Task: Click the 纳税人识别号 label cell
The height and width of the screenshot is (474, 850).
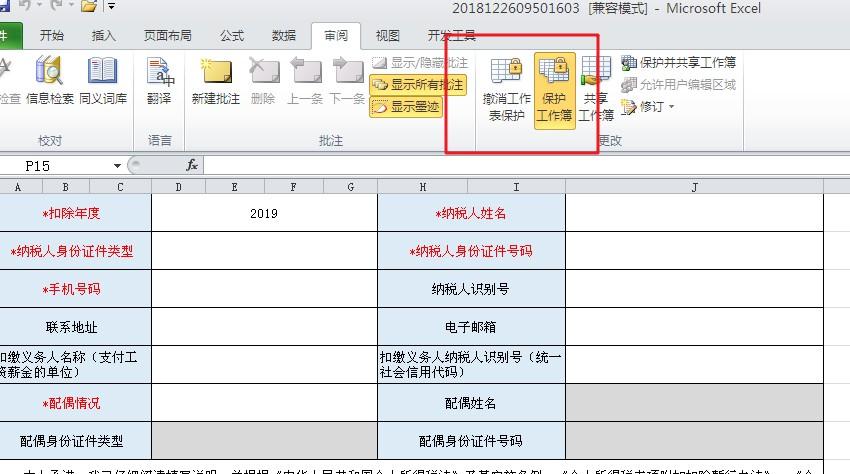Action: click(x=471, y=289)
